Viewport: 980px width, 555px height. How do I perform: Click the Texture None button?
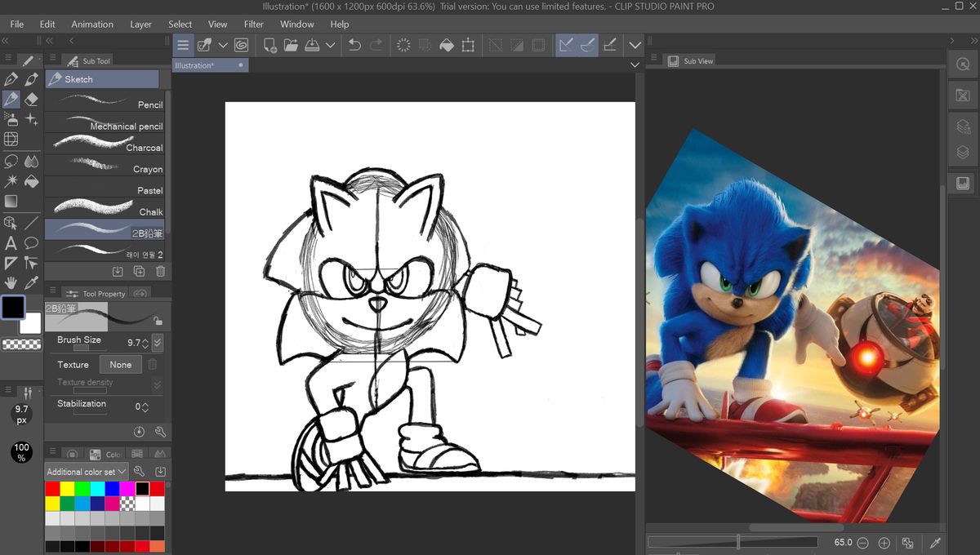click(x=121, y=365)
